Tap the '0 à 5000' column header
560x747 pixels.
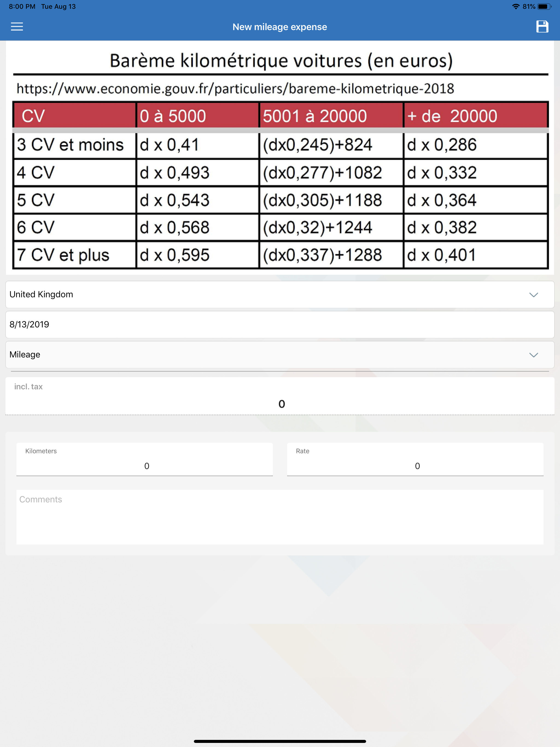(x=197, y=116)
